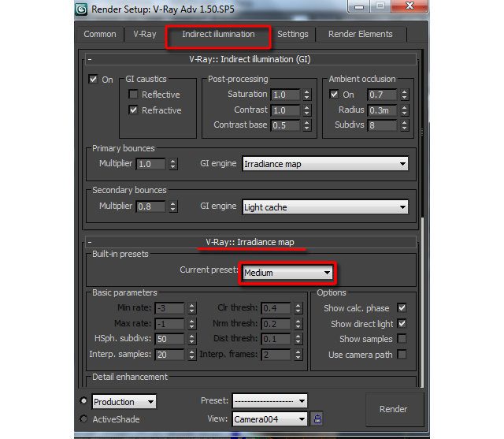Click the Render button

393,409
